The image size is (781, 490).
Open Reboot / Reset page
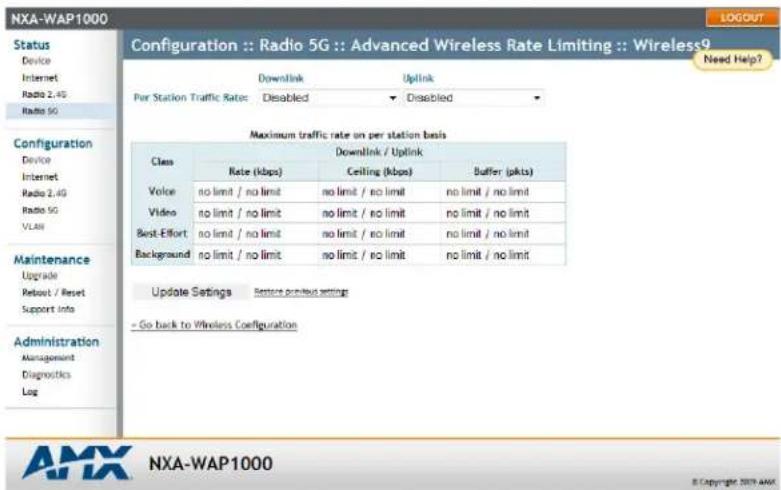pyautogui.click(x=53, y=292)
